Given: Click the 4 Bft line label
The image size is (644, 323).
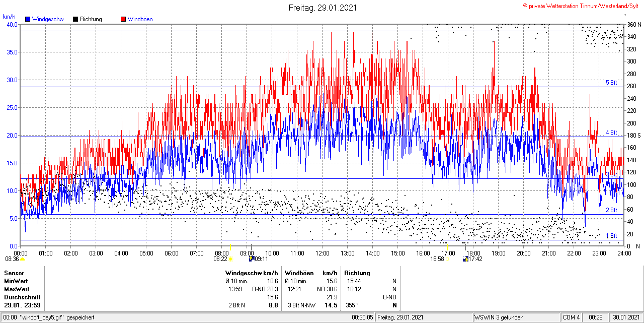Looking at the screenshot, I should (x=611, y=133).
